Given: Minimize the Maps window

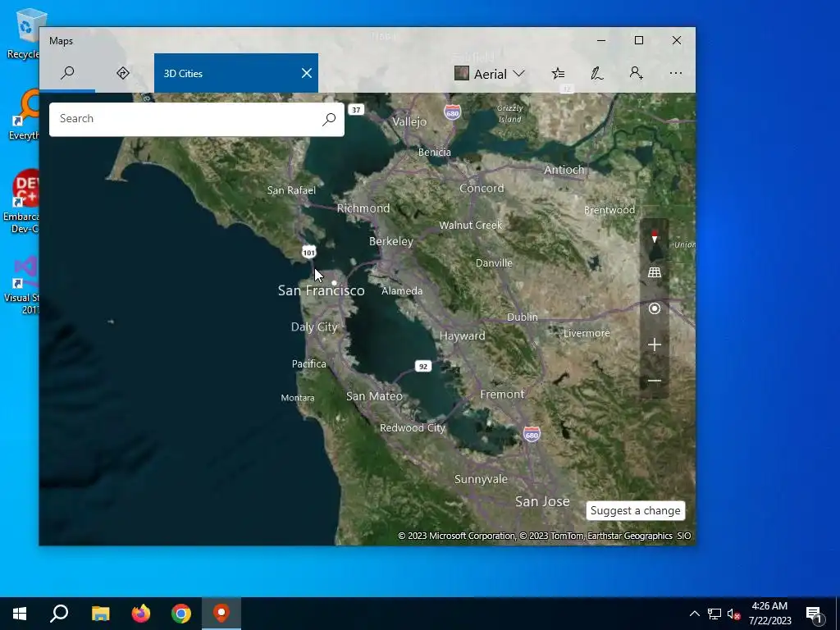Looking at the screenshot, I should (601, 41).
